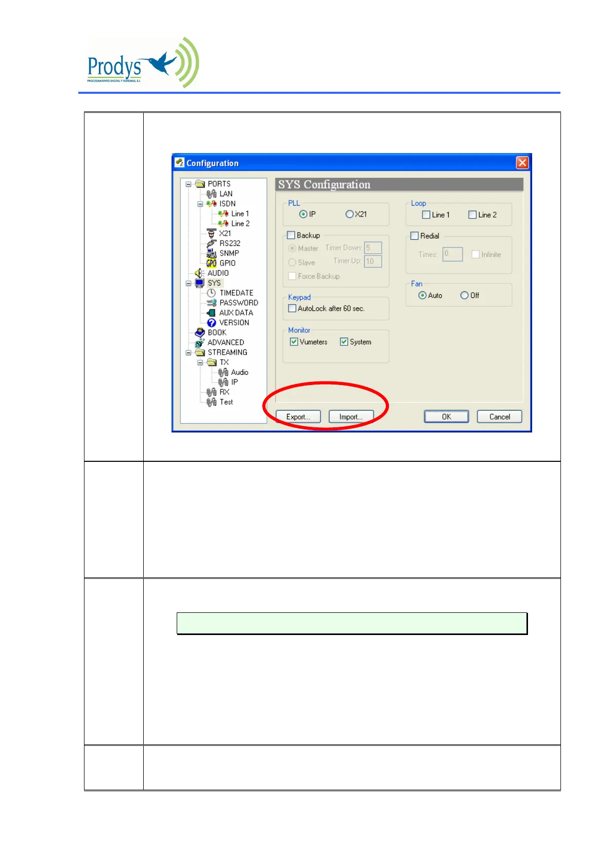Select the Test tree entry label
The width and height of the screenshot is (613, 868).
pos(227,402)
